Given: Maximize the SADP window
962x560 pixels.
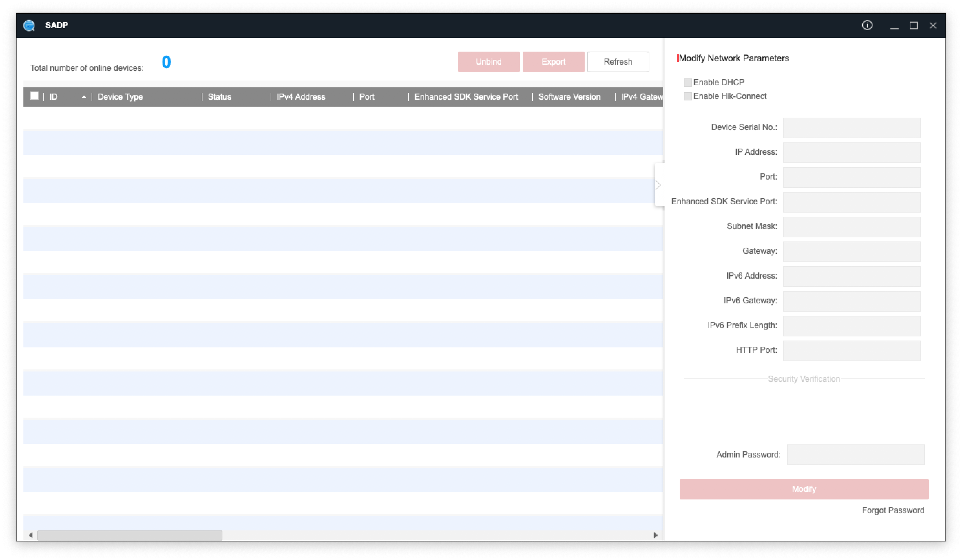Looking at the screenshot, I should pos(913,25).
